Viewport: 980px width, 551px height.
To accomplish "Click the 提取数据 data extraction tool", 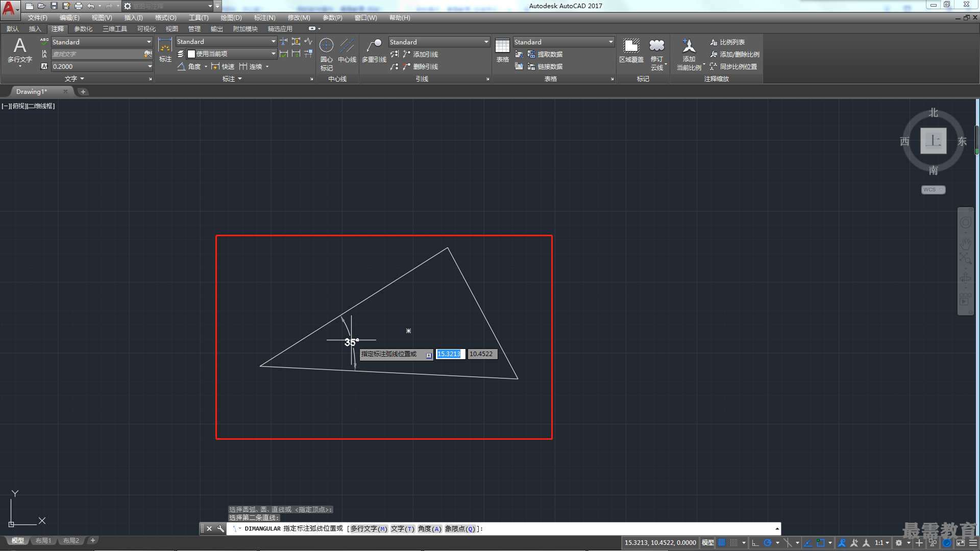I will coord(545,55).
